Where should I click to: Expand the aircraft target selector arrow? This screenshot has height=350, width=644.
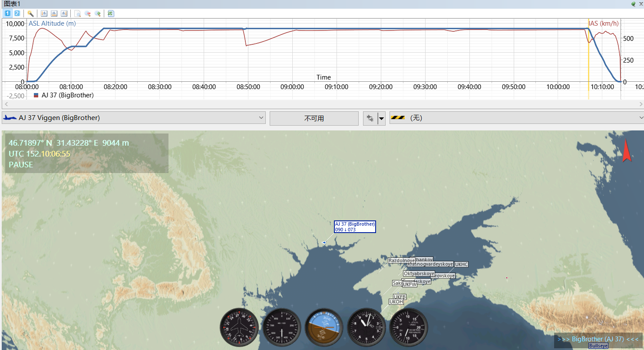(381, 118)
